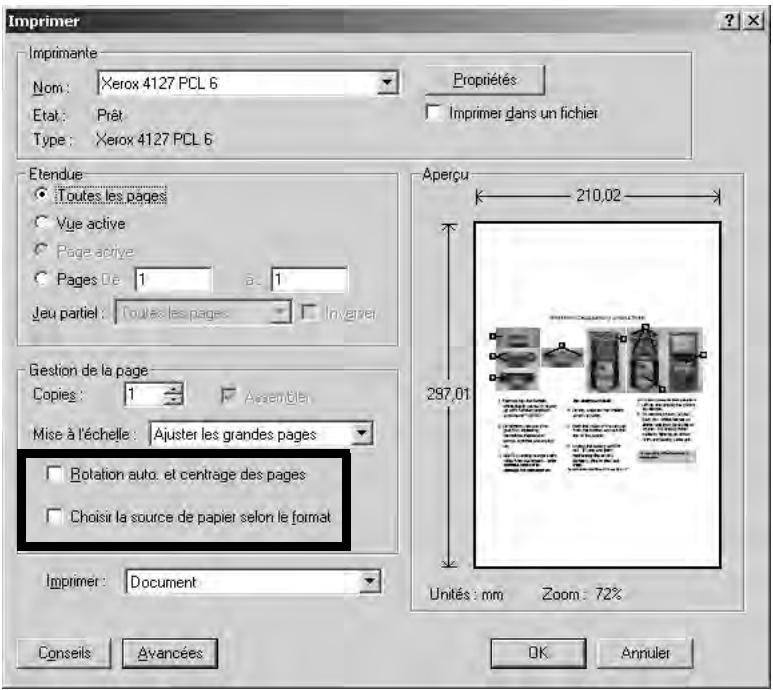Click the page range end field
The height and width of the screenshot is (690, 773).
pos(309,279)
